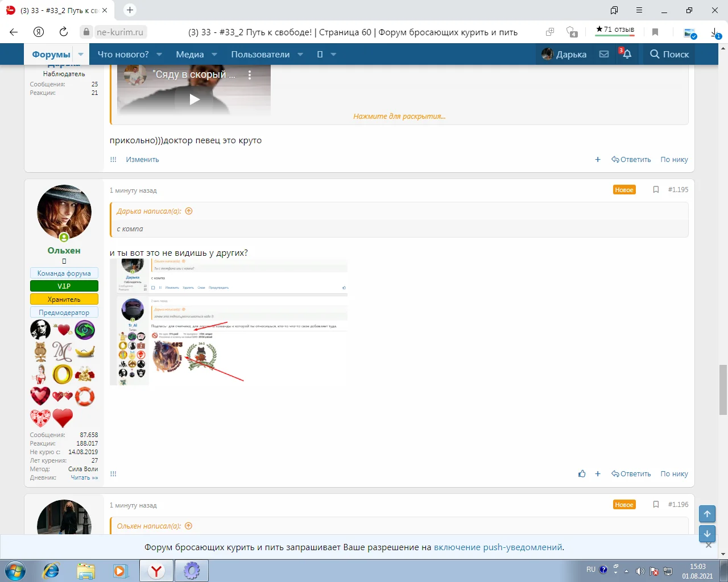Screen dimensions: 728x582
Task: Click the Команда форума badge
Action: pyautogui.click(x=64, y=273)
